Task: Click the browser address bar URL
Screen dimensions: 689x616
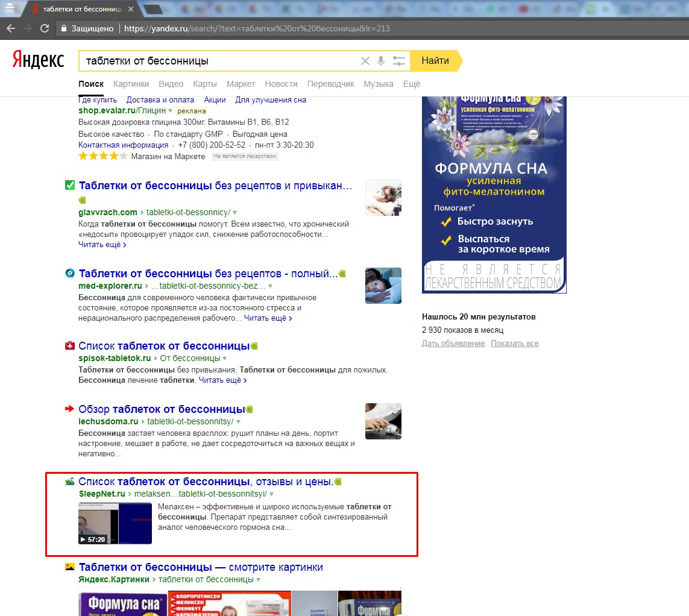Action: point(257,28)
